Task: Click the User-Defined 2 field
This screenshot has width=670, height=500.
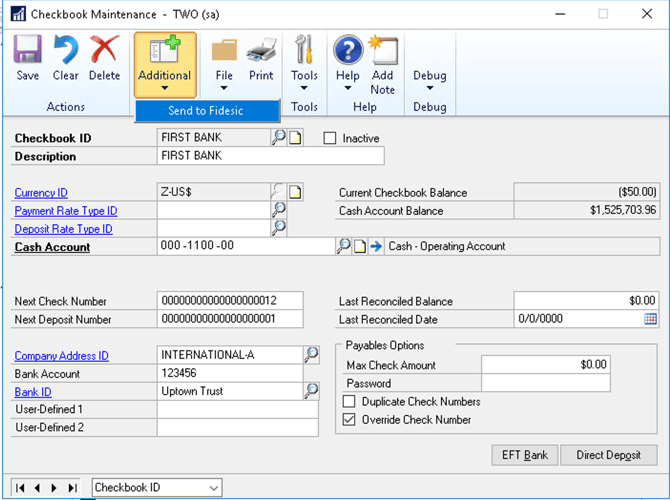Action: [238, 427]
